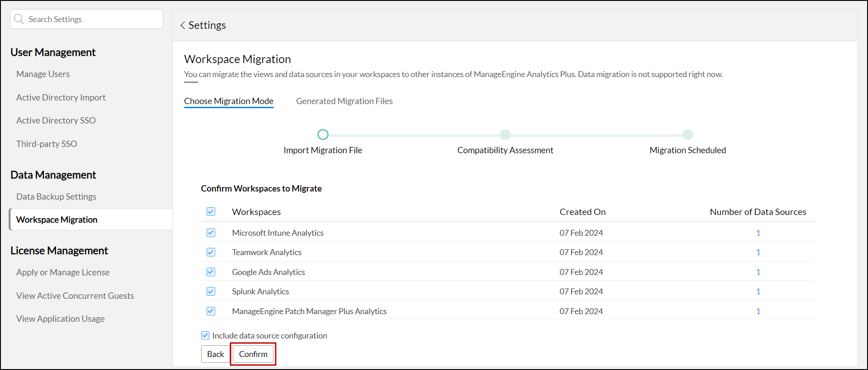Click the Back button

click(215, 354)
